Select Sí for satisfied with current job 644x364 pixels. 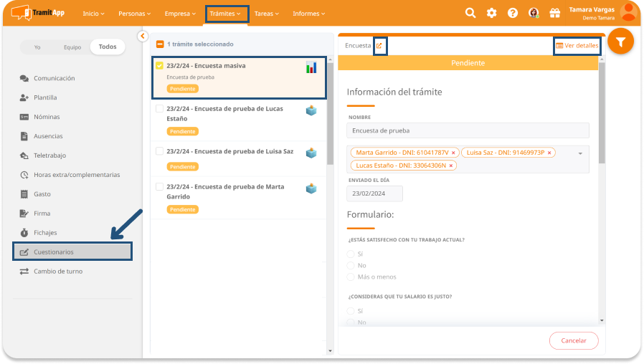click(x=351, y=254)
